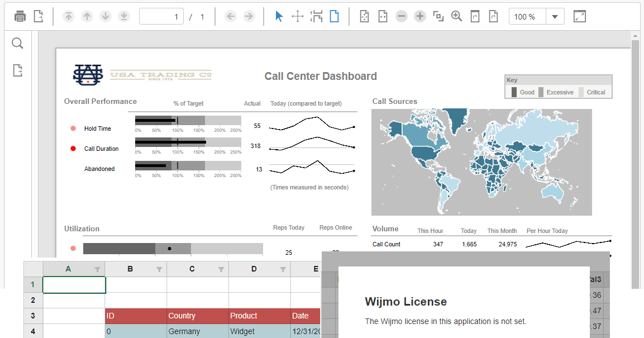Screen dimensions: 644x338
Task: Switch to single page view mode
Action: click(334, 16)
